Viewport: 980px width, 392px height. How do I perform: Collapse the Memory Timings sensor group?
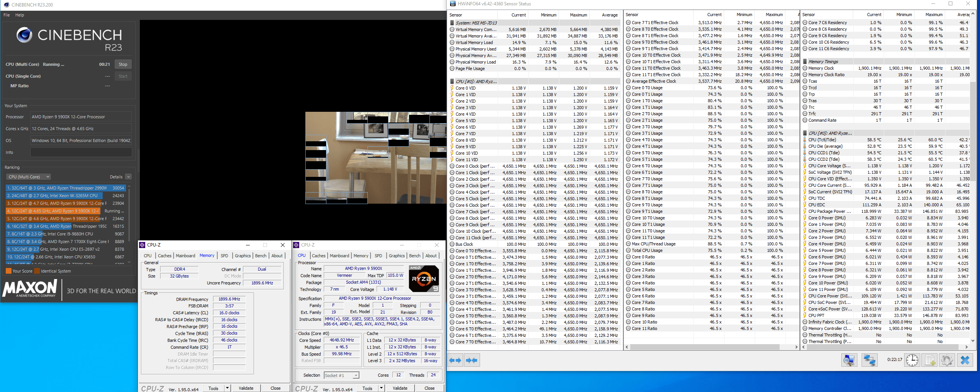click(805, 62)
